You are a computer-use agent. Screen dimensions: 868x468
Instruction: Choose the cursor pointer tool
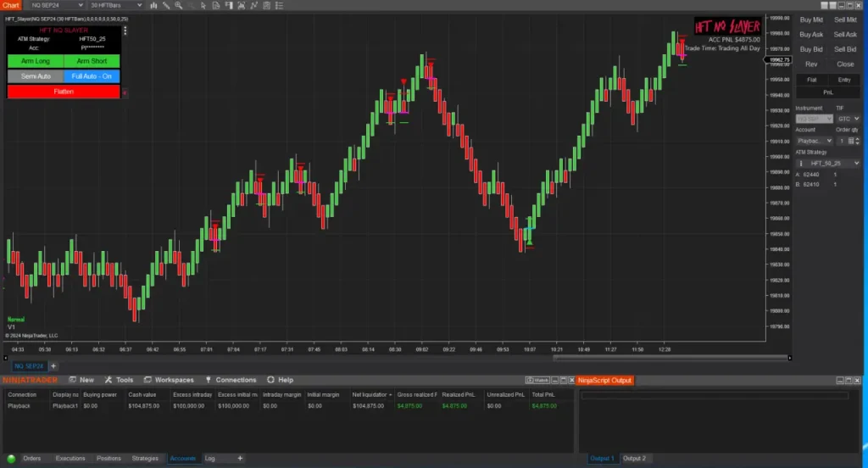(203, 5)
